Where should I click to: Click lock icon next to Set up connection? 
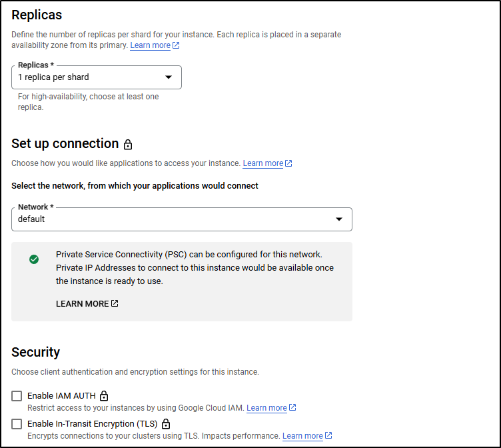pos(128,145)
